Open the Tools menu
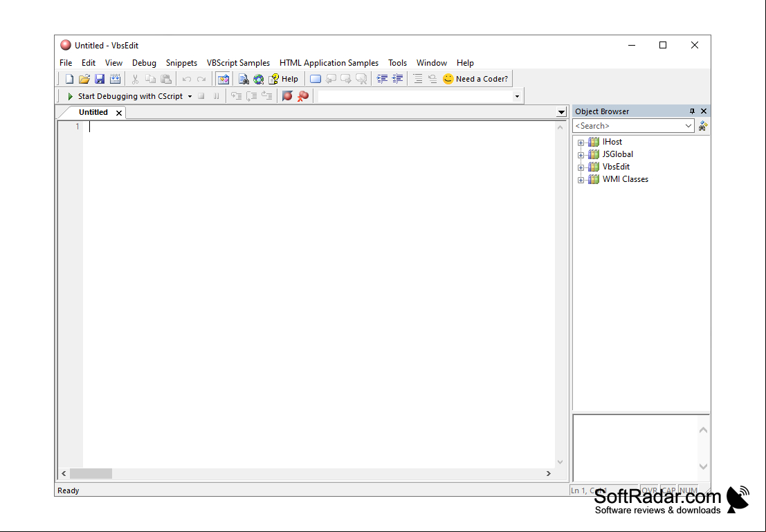Image resolution: width=766 pixels, height=532 pixels. [397, 63]
